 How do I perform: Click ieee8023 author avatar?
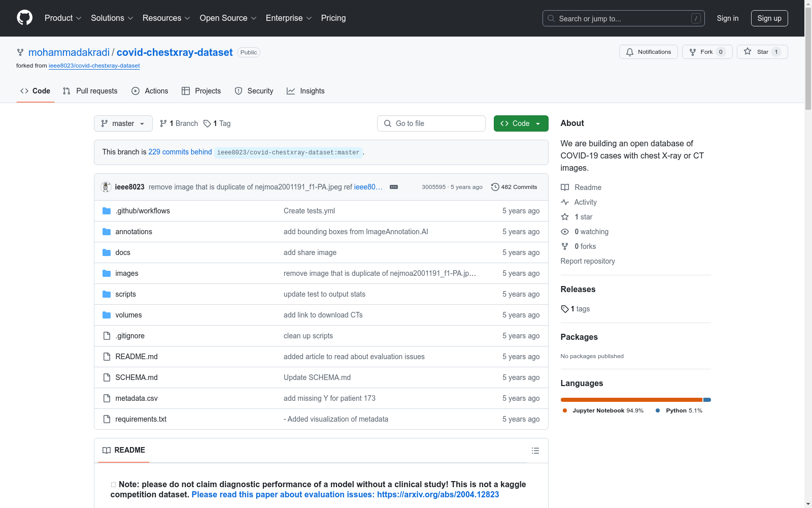106,187
